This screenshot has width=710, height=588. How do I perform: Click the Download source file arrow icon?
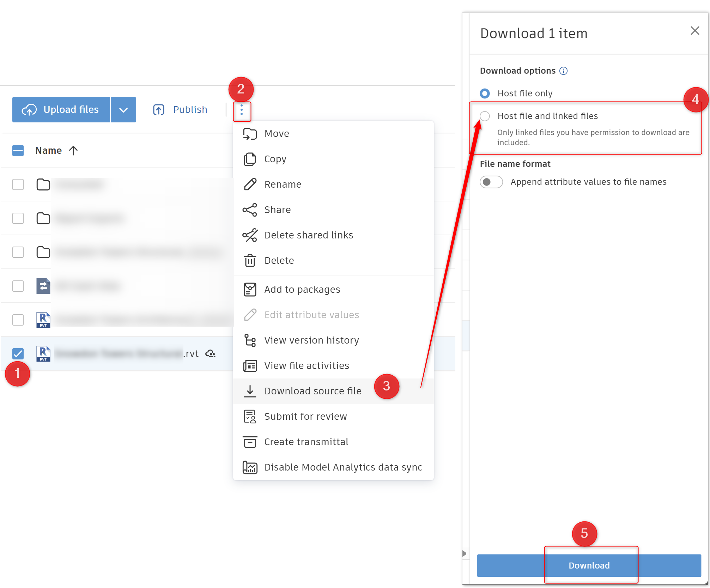coord(250,391)
